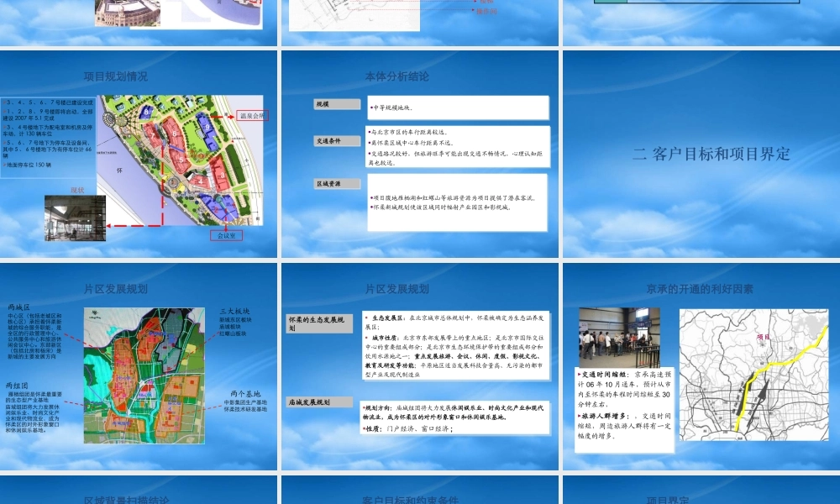
Task: Select the 片区发展规划 slide with colored zoning map
Action: pyautogui.click(x=139, y=366)
